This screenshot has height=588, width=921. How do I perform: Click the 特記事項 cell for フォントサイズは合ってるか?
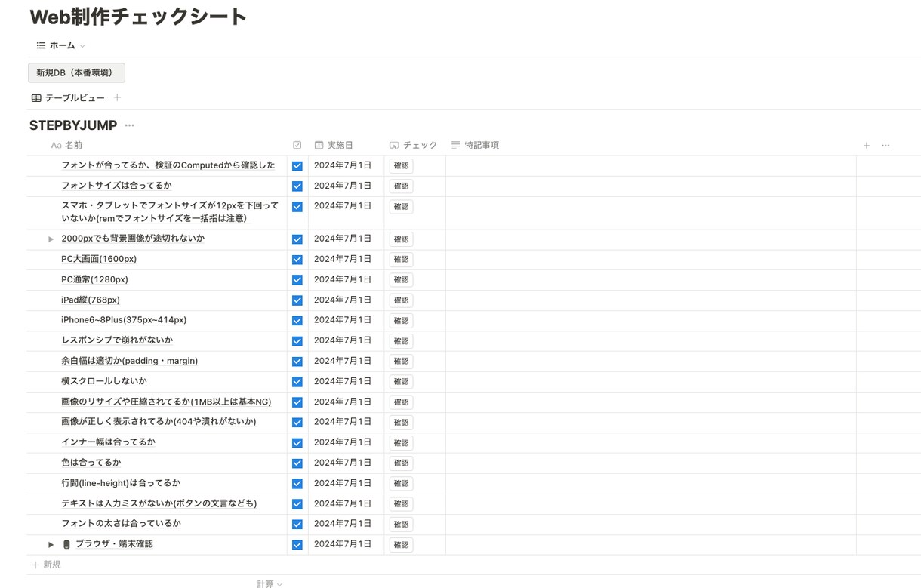[x=651, y=186]
